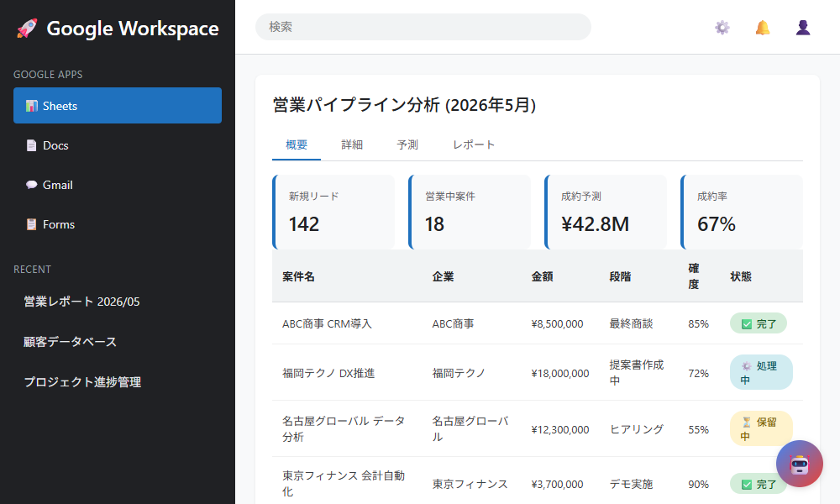Click the 90% probability cell

pos(698,484)
